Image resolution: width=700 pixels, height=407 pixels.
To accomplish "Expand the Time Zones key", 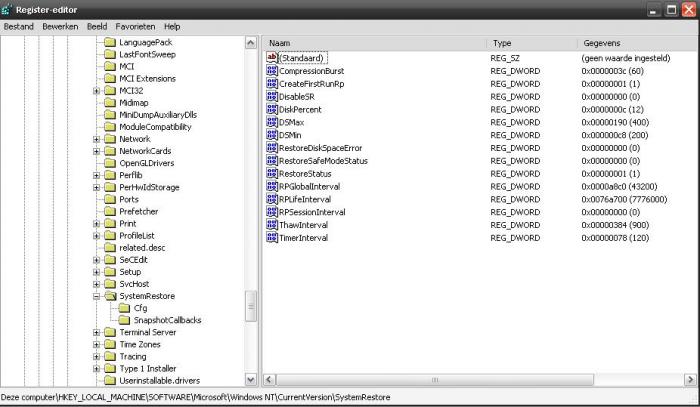I will click(96, 344).
